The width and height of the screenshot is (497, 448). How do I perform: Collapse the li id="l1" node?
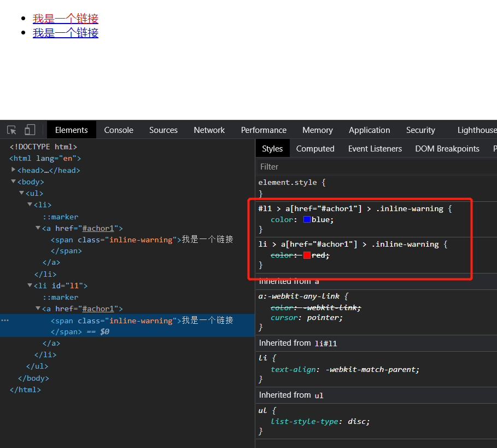pos(30,286)
